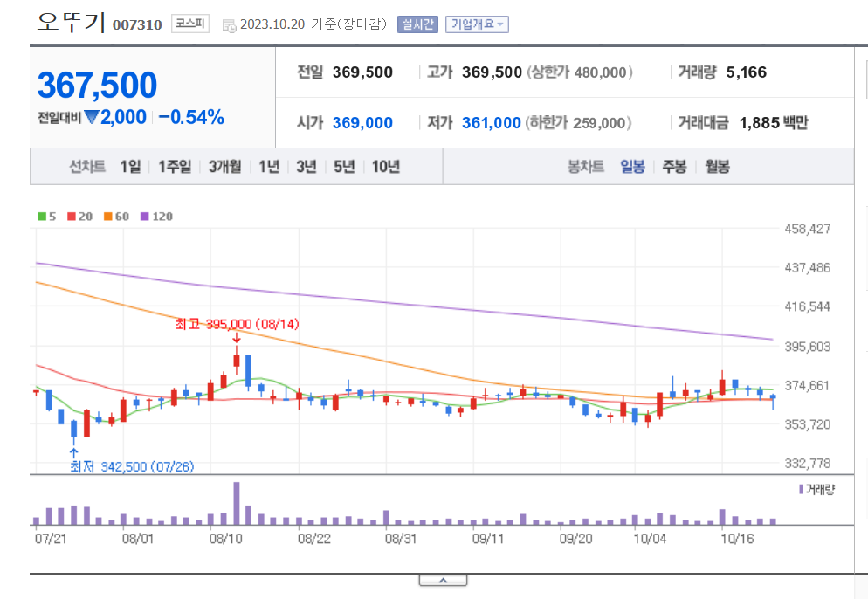Select the 5년 line chart tab
Viewport: 868px width, 599px height.
[344, 166]
